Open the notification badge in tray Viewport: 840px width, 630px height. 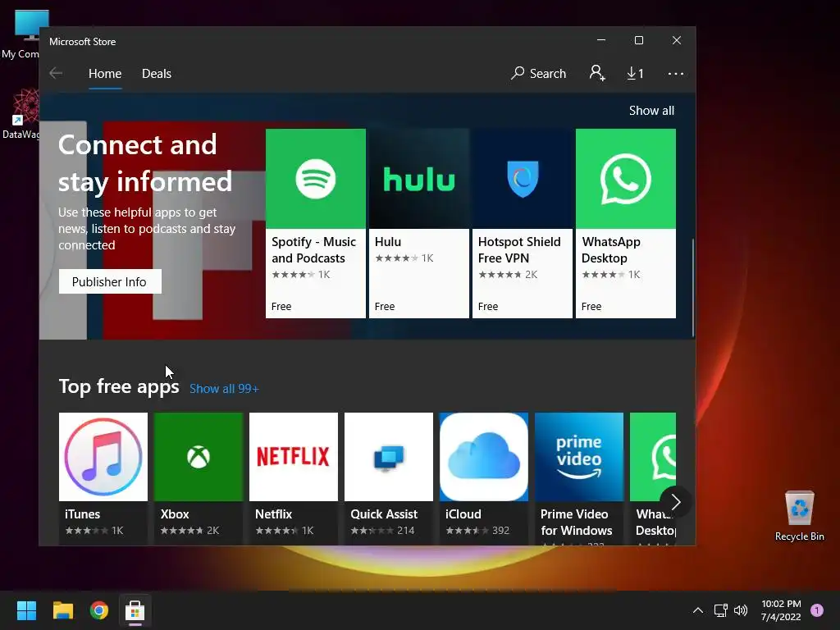(x=817, y=610)
